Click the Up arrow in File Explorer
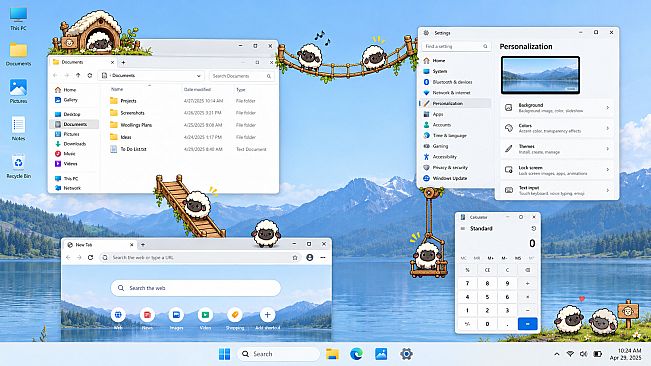This screenshot has height=366, width=651. coord(78,76)
